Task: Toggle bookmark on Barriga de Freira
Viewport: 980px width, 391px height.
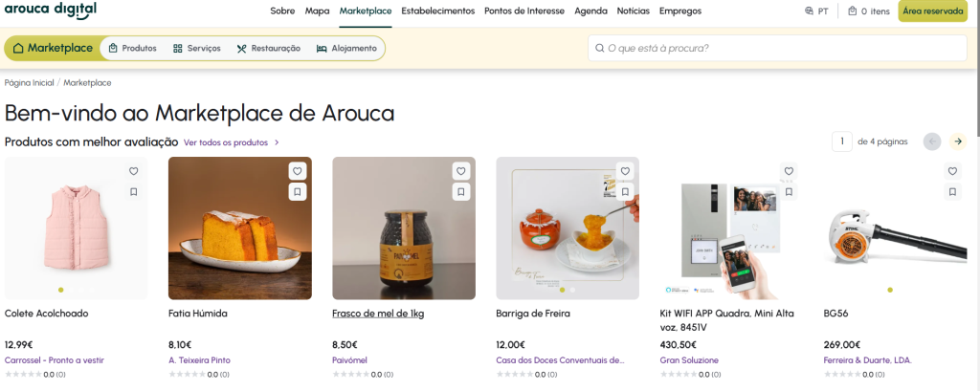Action: pos(625,191)
